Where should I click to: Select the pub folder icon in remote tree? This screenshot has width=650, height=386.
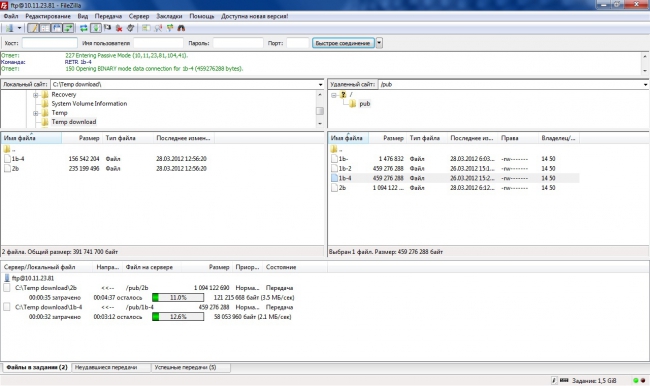click(x=352, y=104)
